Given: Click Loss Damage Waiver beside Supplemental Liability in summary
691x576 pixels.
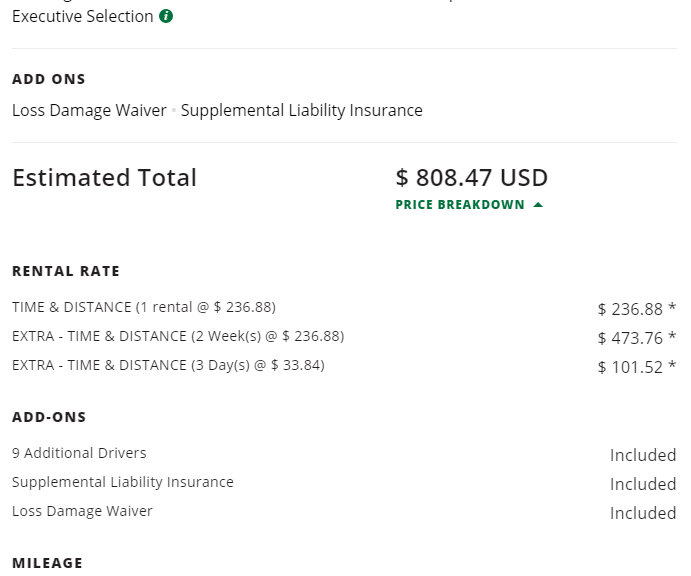Looking at the screenshot, I should point(89,110).
